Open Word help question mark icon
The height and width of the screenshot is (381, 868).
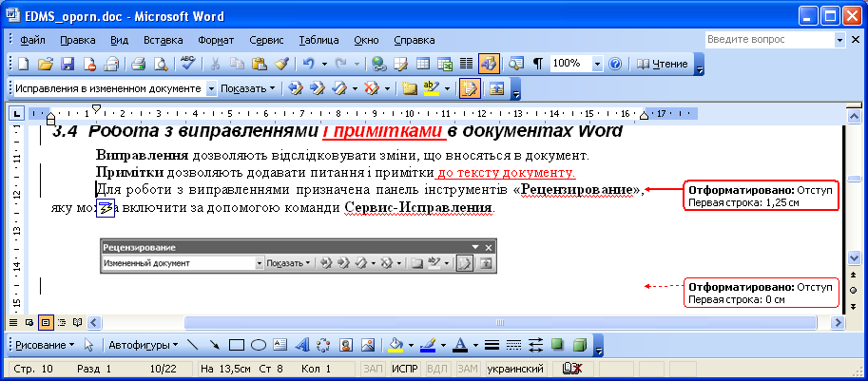click(615, 64)
